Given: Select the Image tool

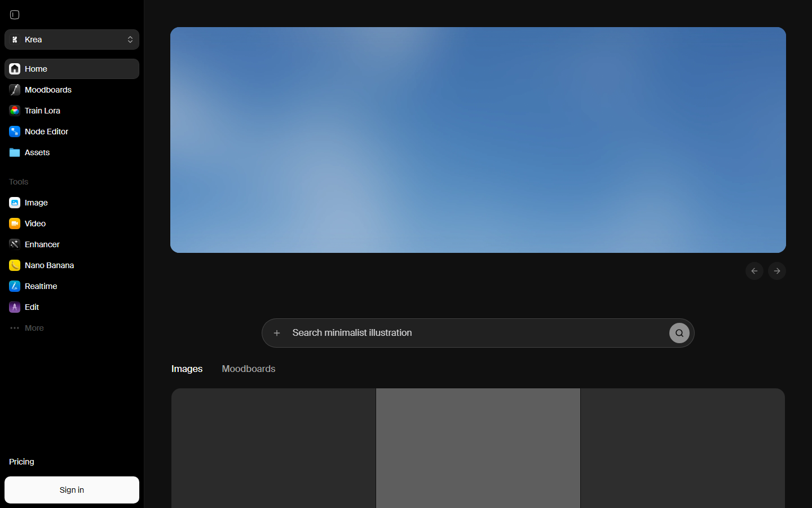Looking at the screenshot, I should pos(72,203).
